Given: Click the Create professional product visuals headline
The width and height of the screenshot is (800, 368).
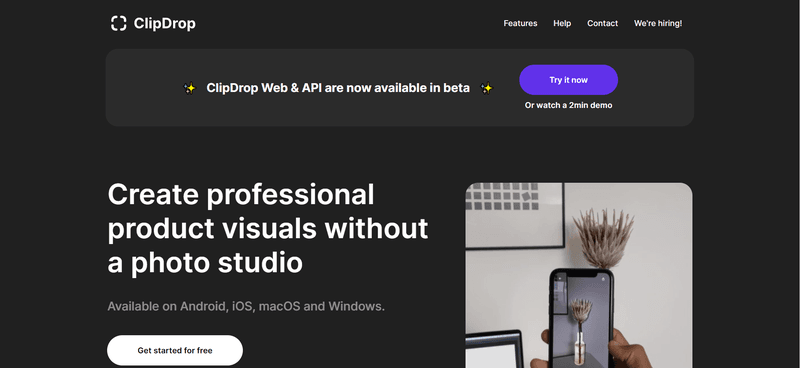Looking at the screenshot, I should [267, 228].
